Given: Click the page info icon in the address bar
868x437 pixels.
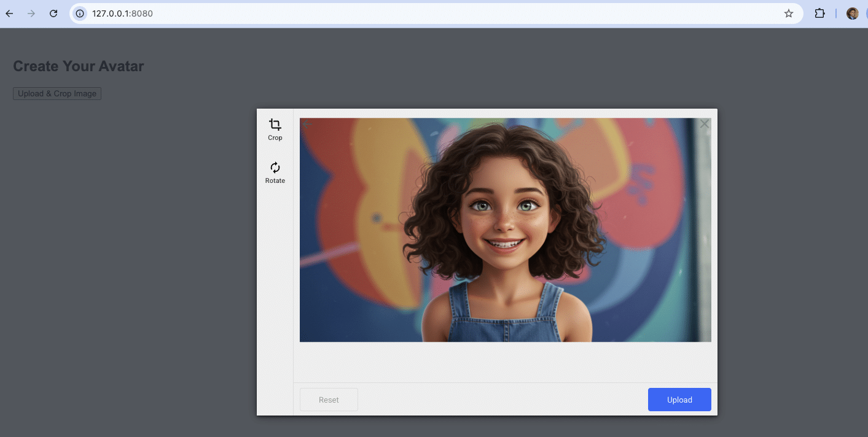Looking at the screenshot, I should click(80, 13).
